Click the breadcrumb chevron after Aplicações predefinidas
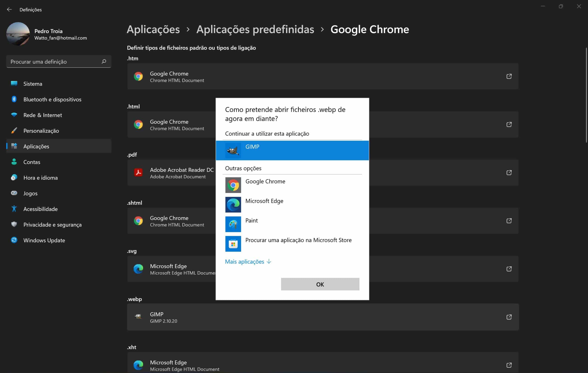 click(x=322, y=30)
